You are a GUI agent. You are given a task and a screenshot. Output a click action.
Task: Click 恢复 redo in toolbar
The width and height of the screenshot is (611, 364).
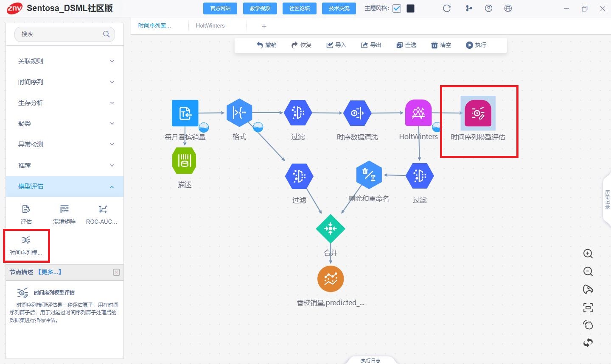[x=301, y=45]
